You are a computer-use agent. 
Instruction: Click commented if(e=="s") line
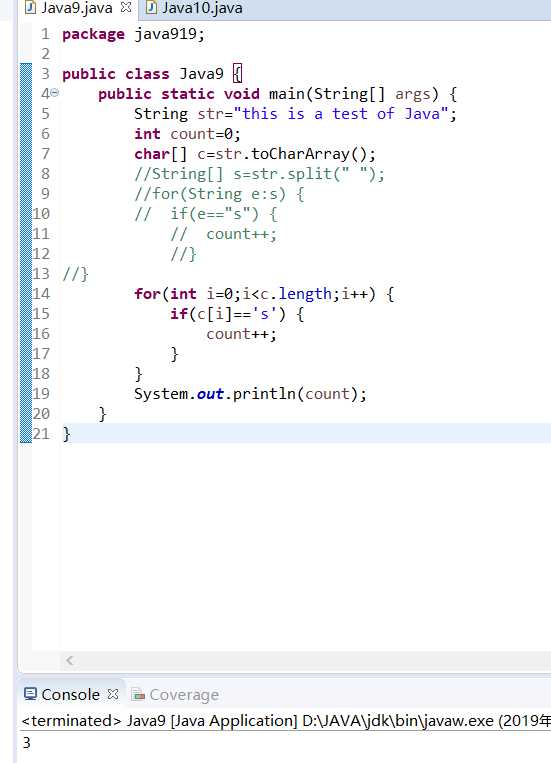[x=206, y=214]
